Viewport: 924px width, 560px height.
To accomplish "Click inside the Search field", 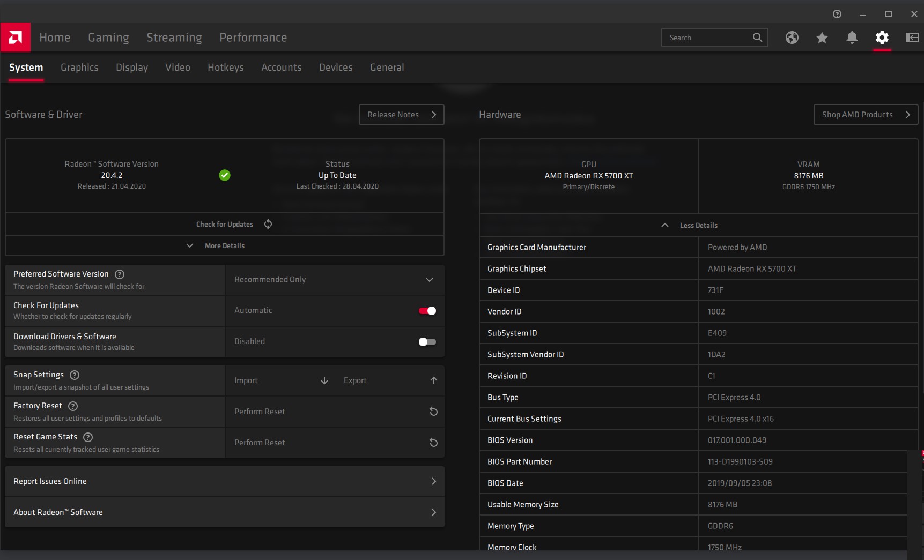I will coord(707,38).
